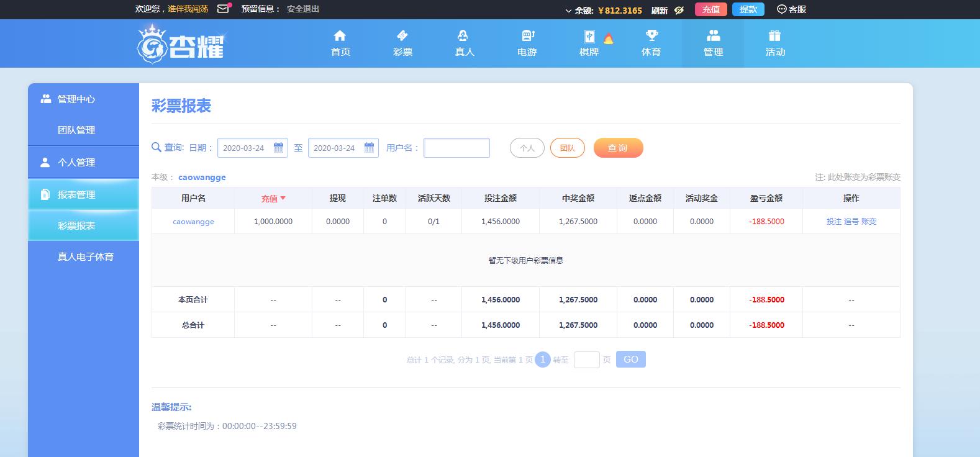The height and width of the screenshot is (457, 980).
Task: Select the 电游 e-games icon
Action: (527, 36)
